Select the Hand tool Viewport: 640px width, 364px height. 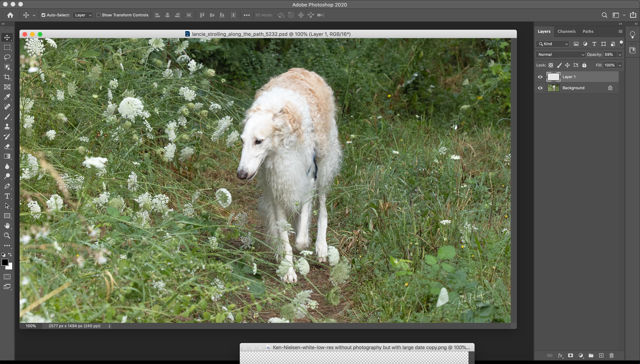pos(7,226)
